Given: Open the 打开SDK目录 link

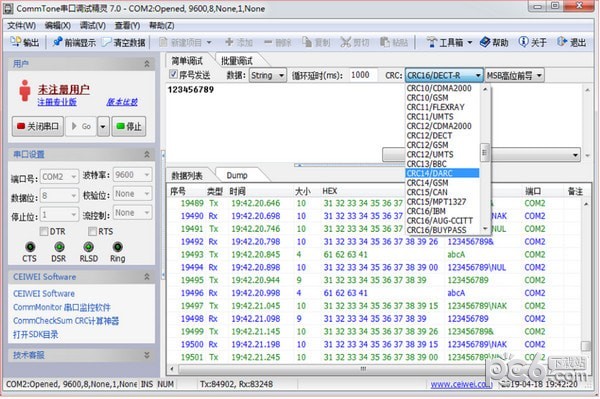Looking at the screenshot, I should click(35, 334).
